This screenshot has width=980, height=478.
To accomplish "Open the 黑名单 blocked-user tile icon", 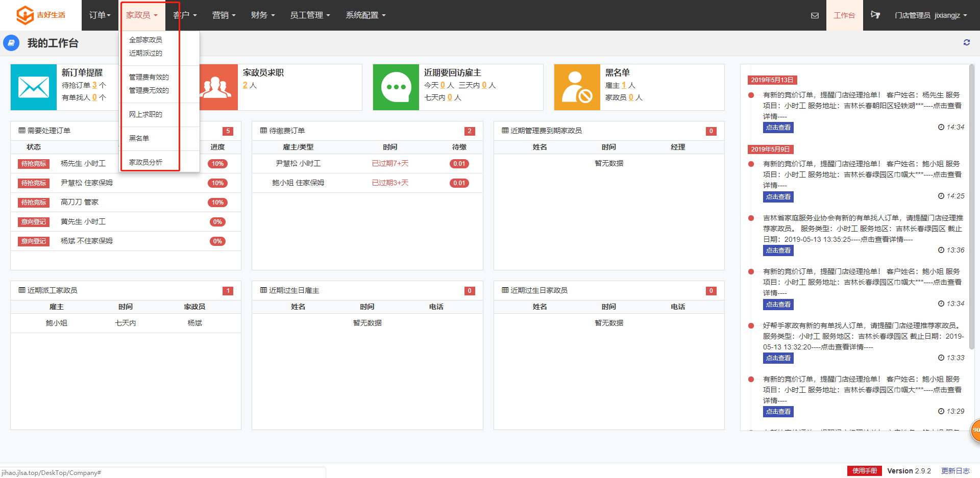I will (x=577, y=87).
